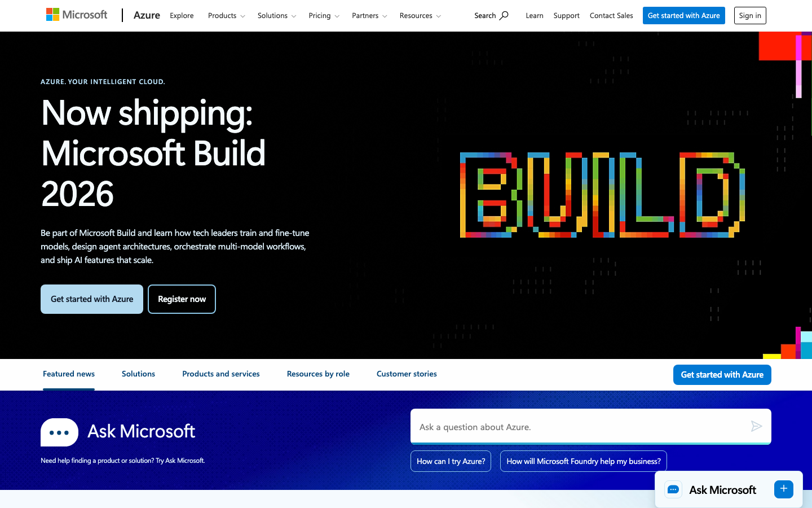Click the floating Ask Microsoft chat icon

[673, 489]
